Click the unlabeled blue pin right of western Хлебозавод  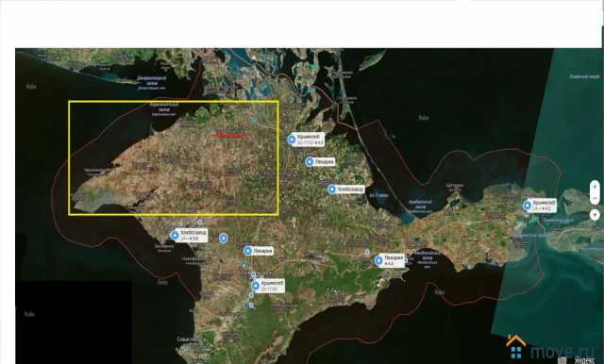coord(223,239)
